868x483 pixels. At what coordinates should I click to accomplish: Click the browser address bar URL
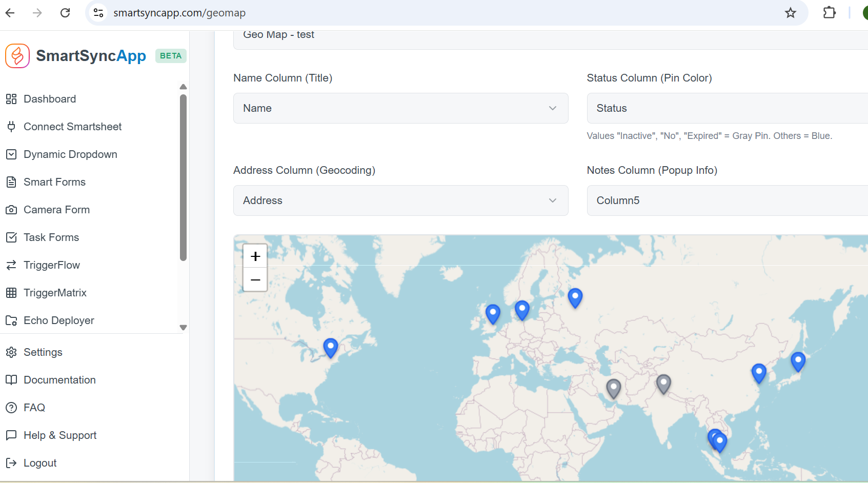(179, 13)
